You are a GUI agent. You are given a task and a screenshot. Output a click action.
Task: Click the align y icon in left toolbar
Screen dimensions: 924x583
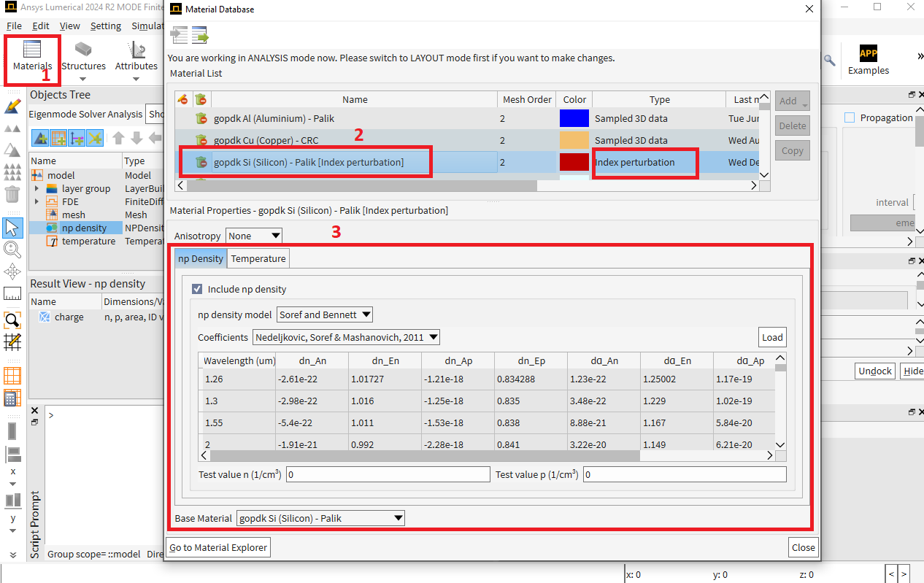click(x=12, y=501)
